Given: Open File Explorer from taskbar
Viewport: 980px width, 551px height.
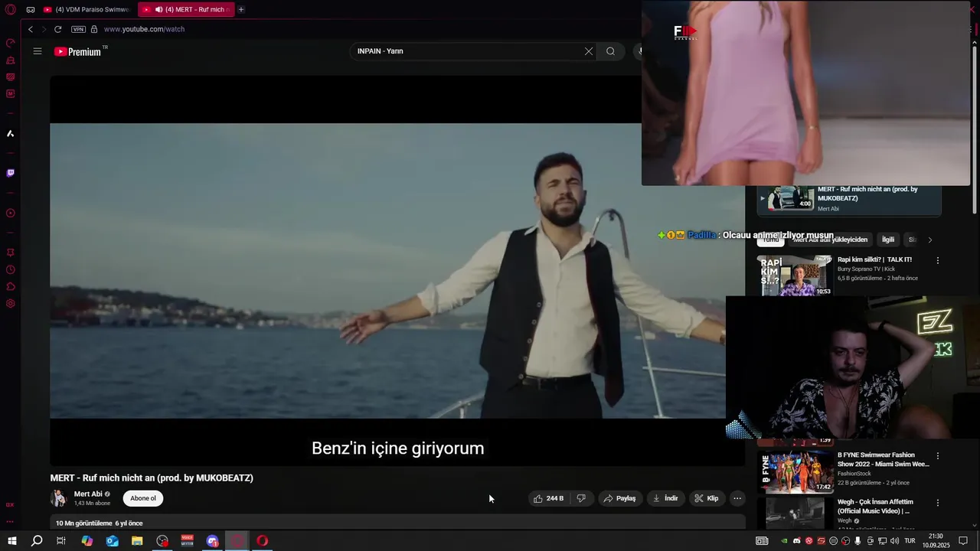Looking at the screenshot, I should [137, 541].
